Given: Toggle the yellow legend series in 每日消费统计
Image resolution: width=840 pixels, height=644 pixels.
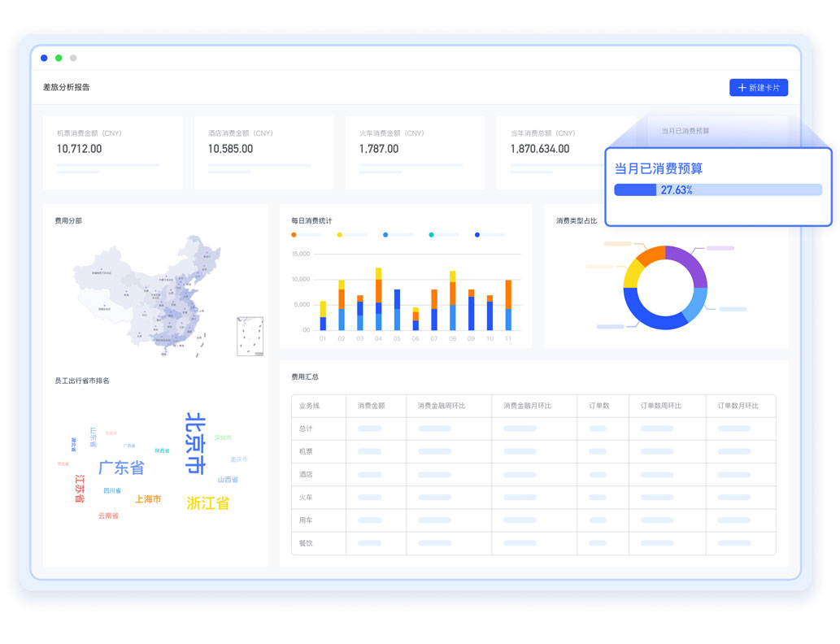Looking at the screenshot, I should [x=340, y=235].
